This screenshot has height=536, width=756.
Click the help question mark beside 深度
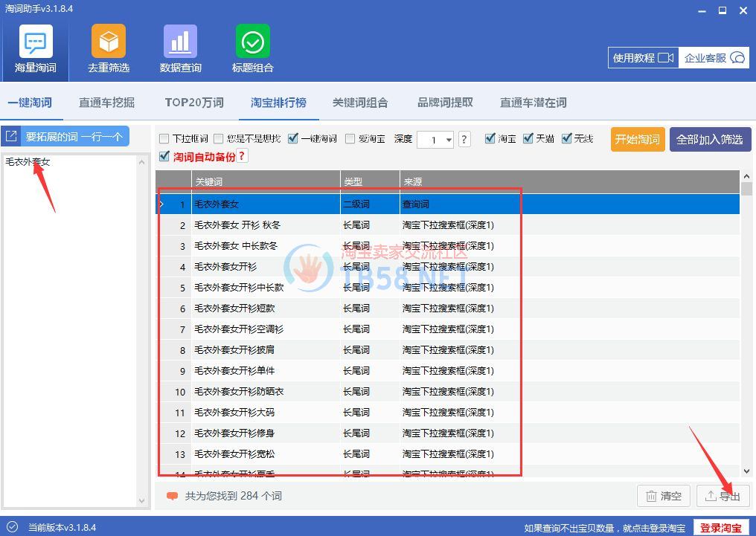[464, 139]
